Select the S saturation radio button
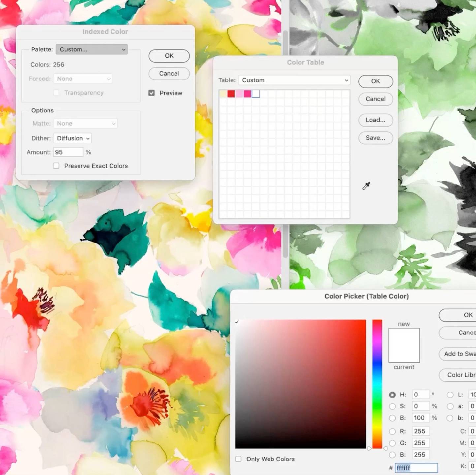Screen dimensions: 476x475 click(392, 406)
